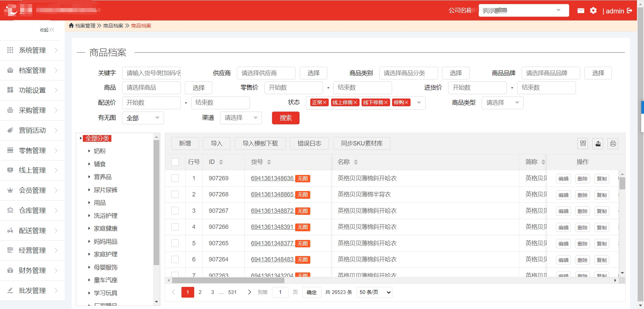Click the 功能设置 sidebar icon
644x309 pixels.
(10, 90)
